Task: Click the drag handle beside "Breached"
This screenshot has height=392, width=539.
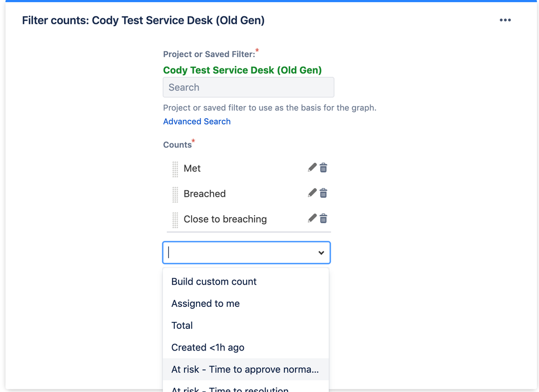Action: [175, 193]
